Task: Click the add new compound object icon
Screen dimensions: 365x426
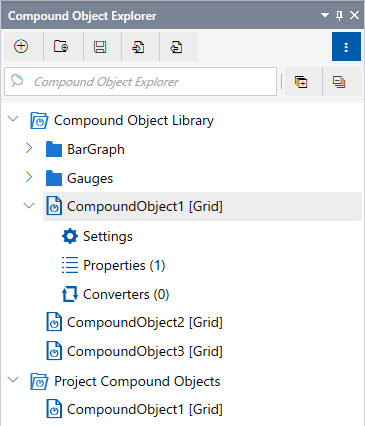Action: point(21,47)
